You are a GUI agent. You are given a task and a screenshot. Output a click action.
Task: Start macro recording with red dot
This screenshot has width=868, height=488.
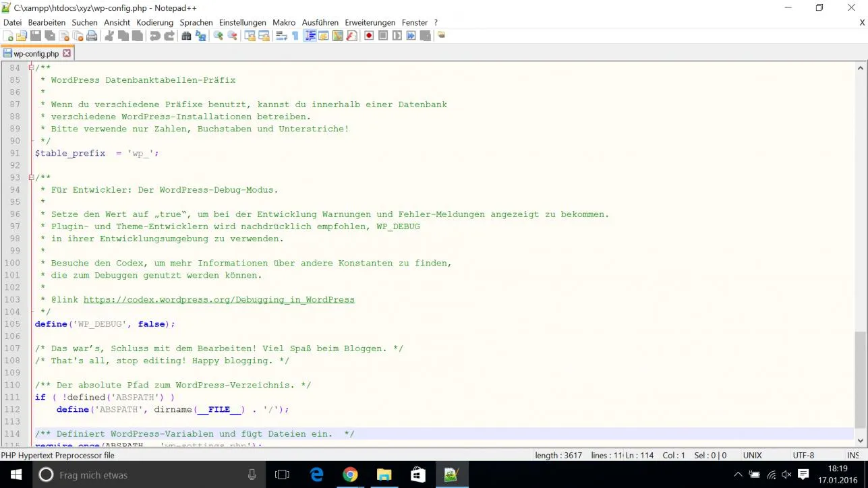(x=369, y=36)
